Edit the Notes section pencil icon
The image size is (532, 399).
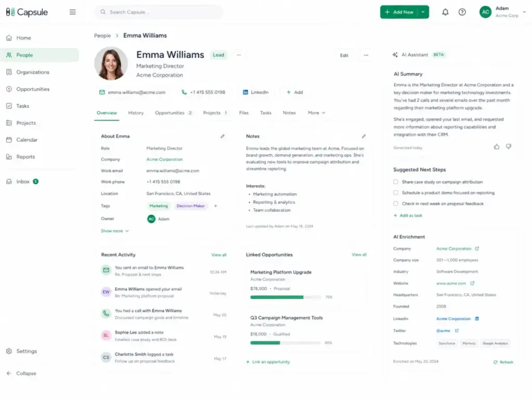(364, 137)
